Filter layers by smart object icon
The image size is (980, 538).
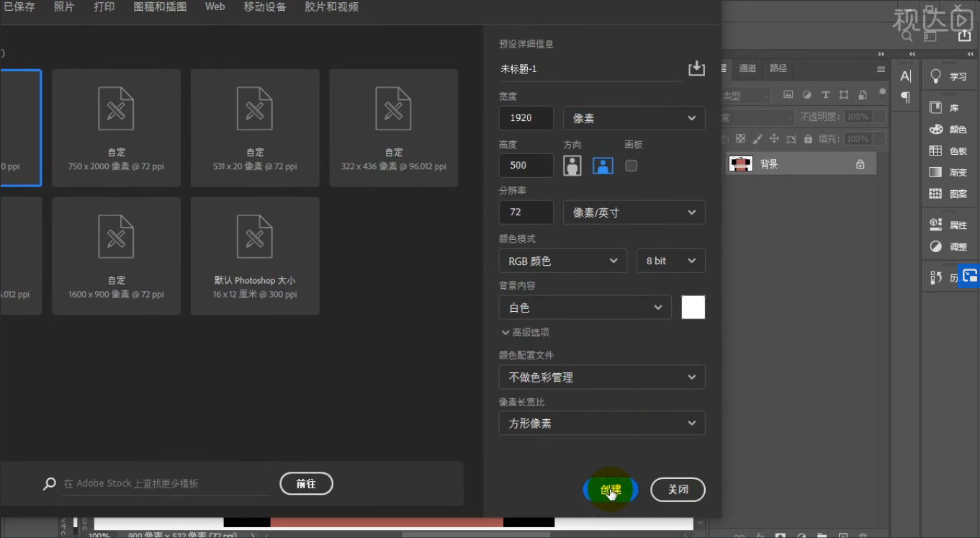pyautogui.click(x=862, y=94)
